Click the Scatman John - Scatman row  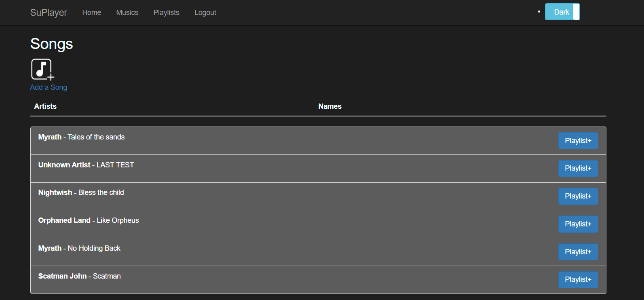[79, 276]
